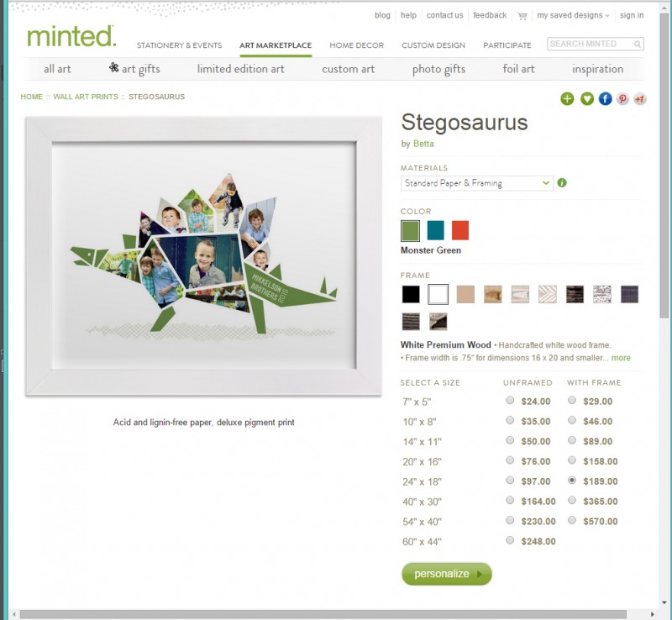
Task: Open the Home Decor tab
Action: coord(356,45)
